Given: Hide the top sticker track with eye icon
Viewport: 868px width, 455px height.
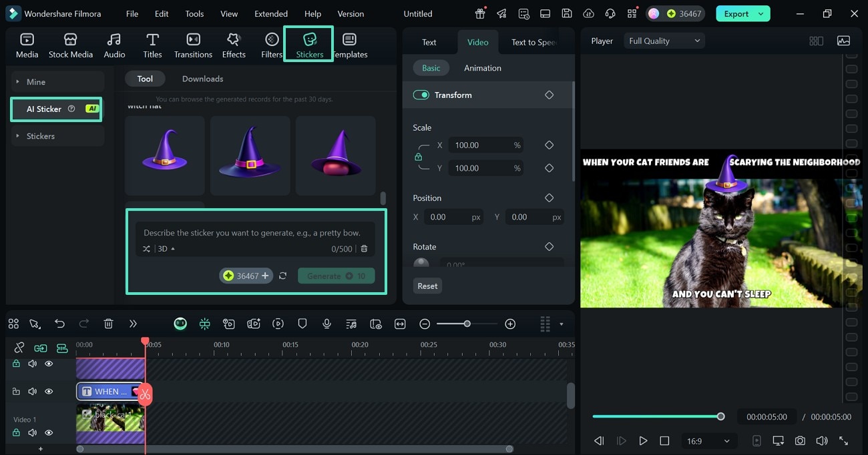Looking at the screenshot, I should (x=49, y=364).
